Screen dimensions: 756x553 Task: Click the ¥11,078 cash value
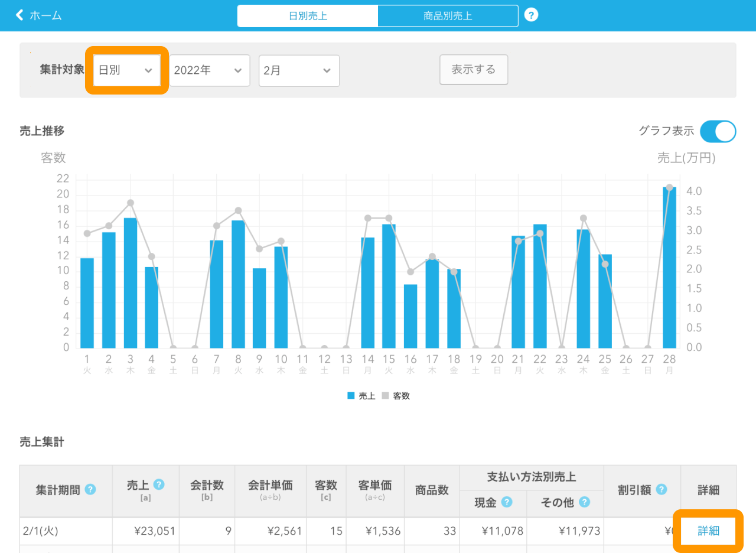[x=503, y=531]
